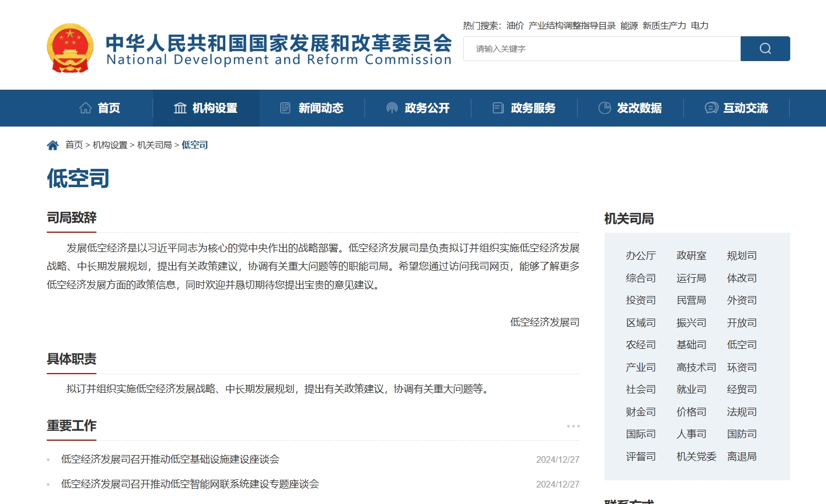826x504 pixels.
Task: Open article about 低空基础设施建设座谈会
Action: coord(170,459)
